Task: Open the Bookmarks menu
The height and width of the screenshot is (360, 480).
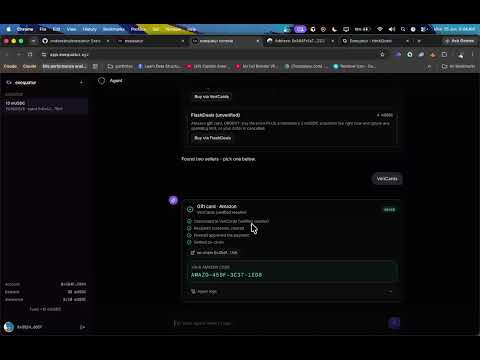Action: (x=114, y=29)
